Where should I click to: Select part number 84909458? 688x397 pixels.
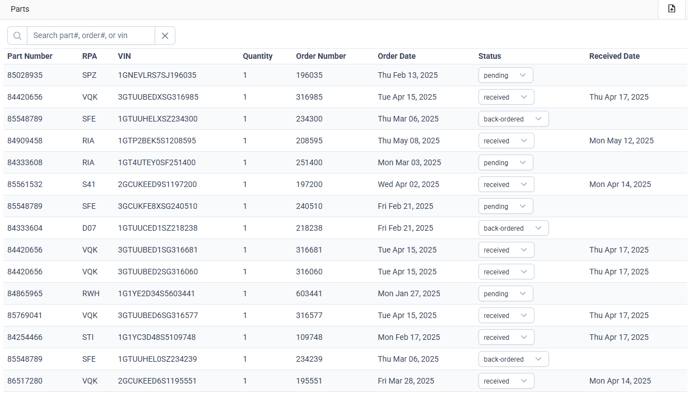pos(25,141)
